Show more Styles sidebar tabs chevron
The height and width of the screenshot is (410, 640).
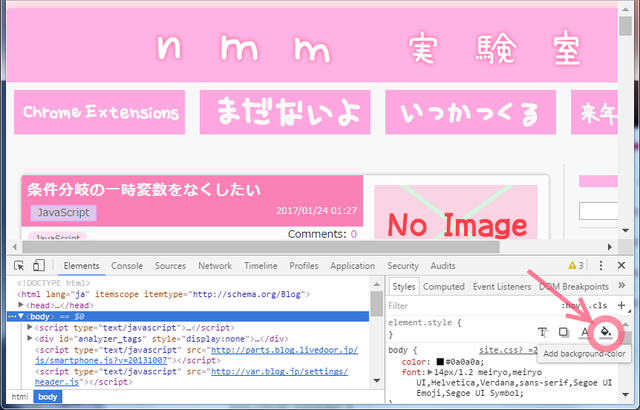(x=622, y=286)
